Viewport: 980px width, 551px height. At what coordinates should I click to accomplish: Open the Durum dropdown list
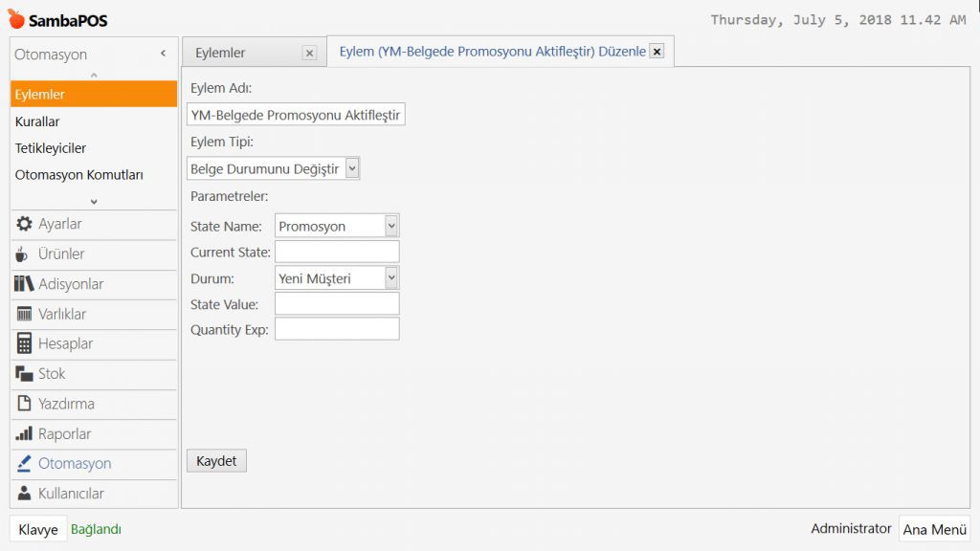point(390,277)
